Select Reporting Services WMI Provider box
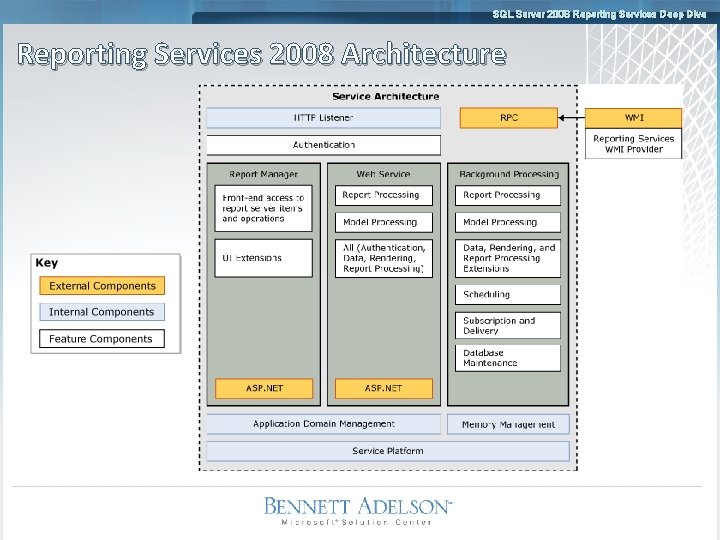This screenshot has width=720, height=540. click(x=634, y=144)
